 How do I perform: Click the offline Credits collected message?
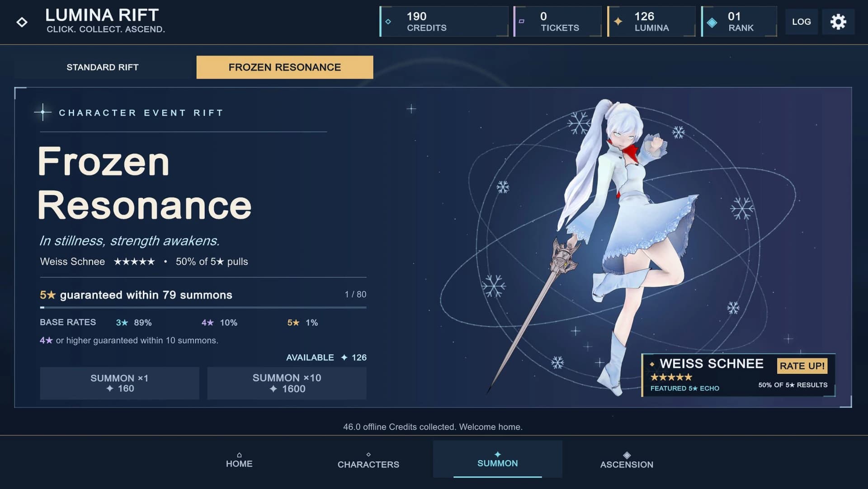(433, 427)
